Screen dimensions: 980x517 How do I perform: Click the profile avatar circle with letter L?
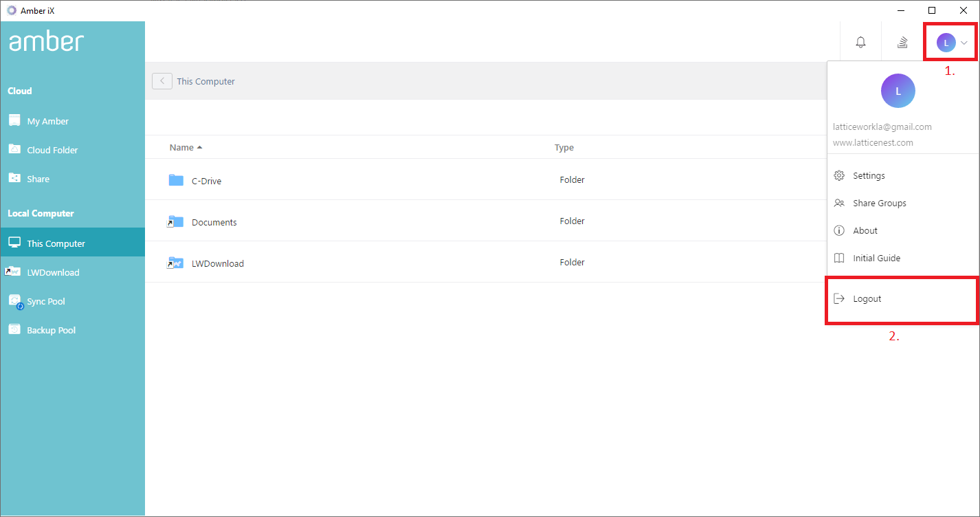947,41
